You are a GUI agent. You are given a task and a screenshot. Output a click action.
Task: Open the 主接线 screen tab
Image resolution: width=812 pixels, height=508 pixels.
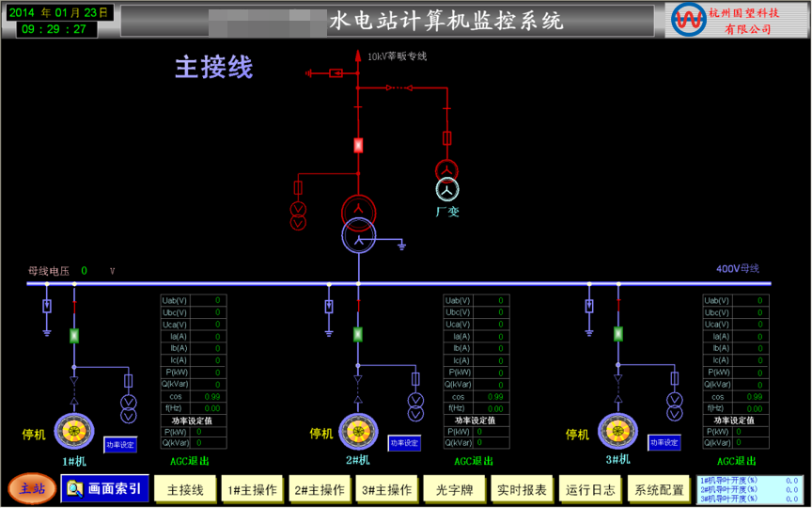[x=185, y=489]
